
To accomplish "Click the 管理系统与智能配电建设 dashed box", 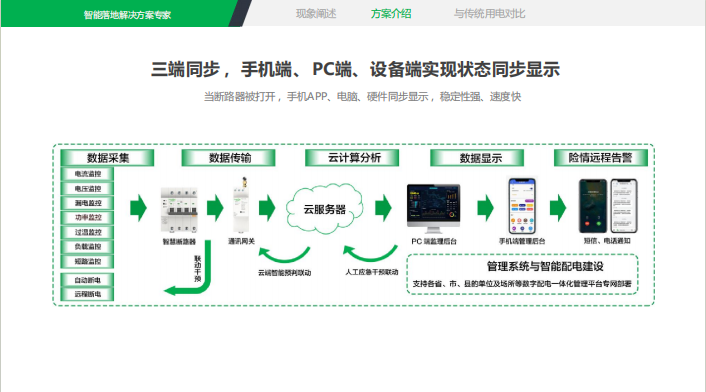I will point(522,275).
